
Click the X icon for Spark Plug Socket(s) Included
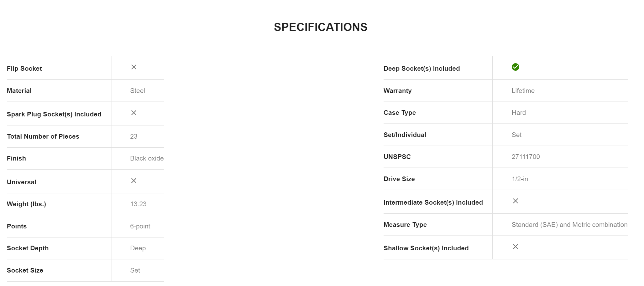(134, 113)
